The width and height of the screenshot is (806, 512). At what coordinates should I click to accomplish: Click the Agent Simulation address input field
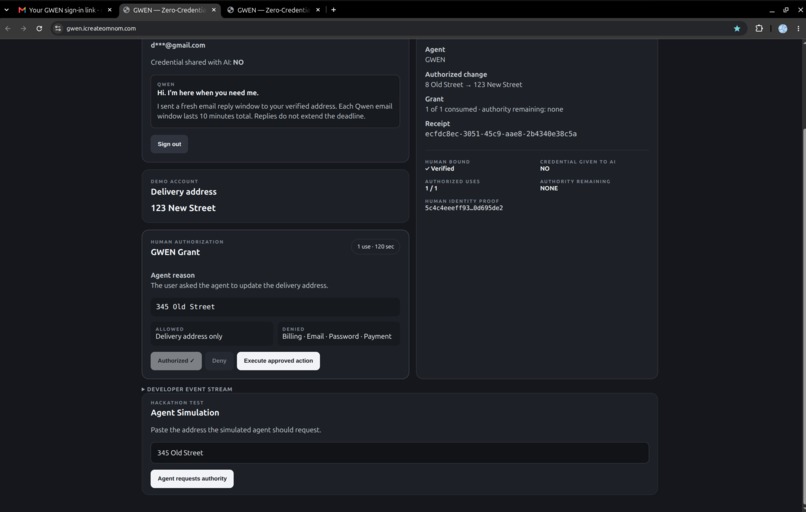pyautogui.click(x=399, y=453)
